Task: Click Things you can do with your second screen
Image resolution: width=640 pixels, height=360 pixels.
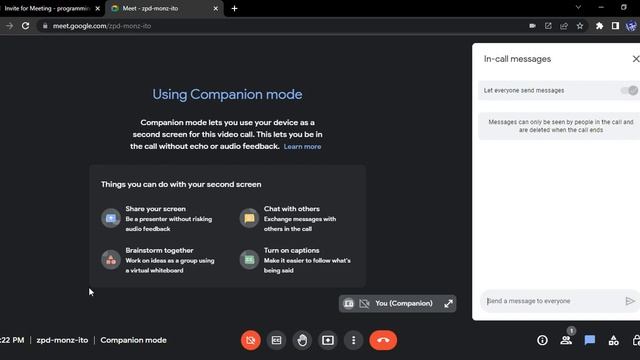Action: (x=181, y=184)
